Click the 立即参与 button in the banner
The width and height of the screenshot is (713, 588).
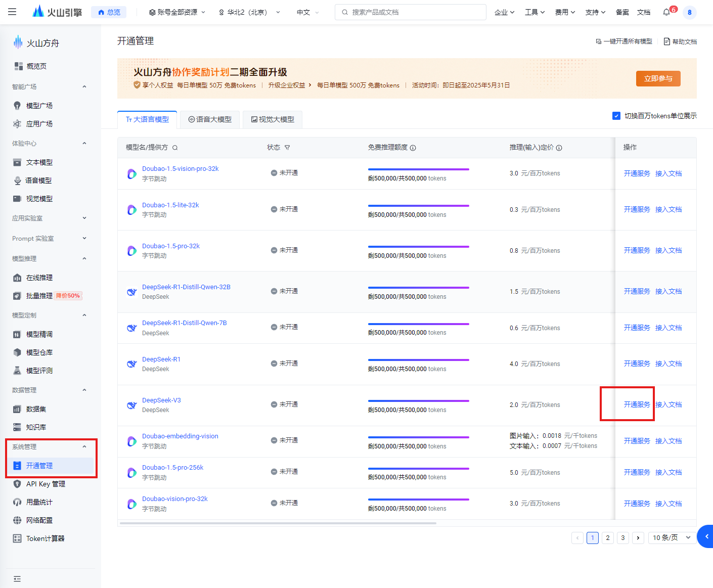point(658,78)
